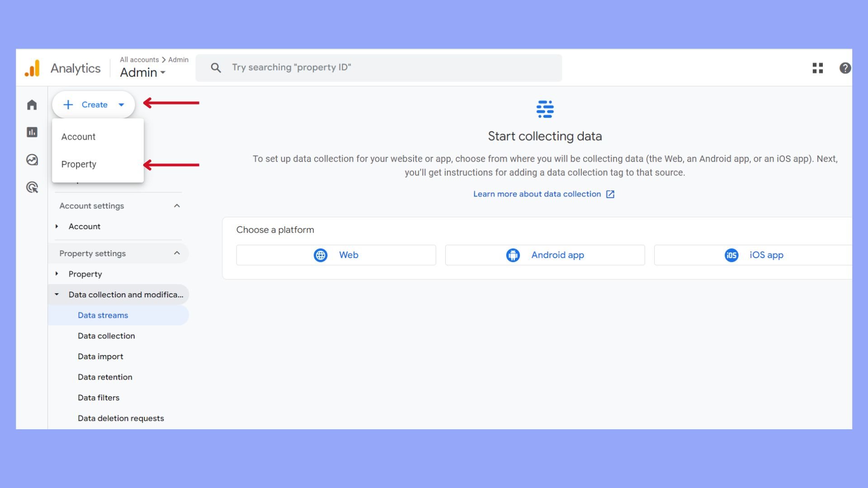Collapse the Property settings section
This screenshot has width=868, height=488.
point(177,253)
